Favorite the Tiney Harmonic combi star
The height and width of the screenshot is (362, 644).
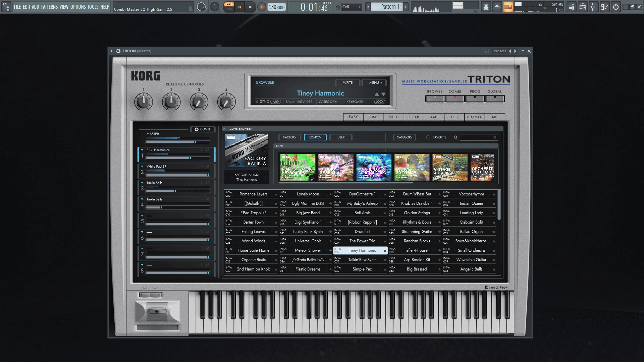[385, 251]
